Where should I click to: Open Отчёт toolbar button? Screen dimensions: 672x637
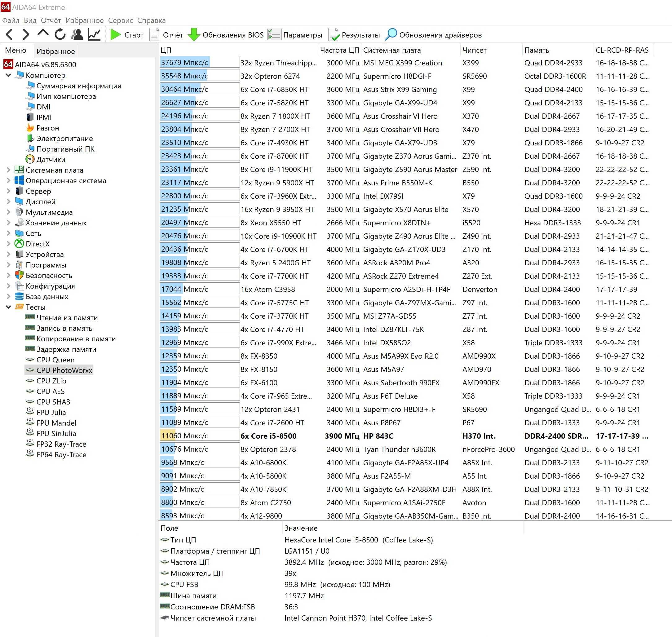pos(166,35)
